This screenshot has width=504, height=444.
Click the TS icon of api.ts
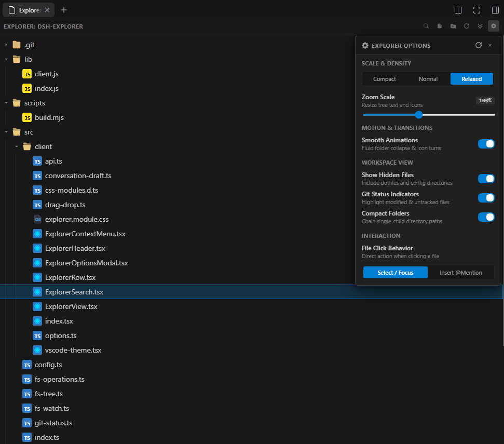click(x=37, y=162)
